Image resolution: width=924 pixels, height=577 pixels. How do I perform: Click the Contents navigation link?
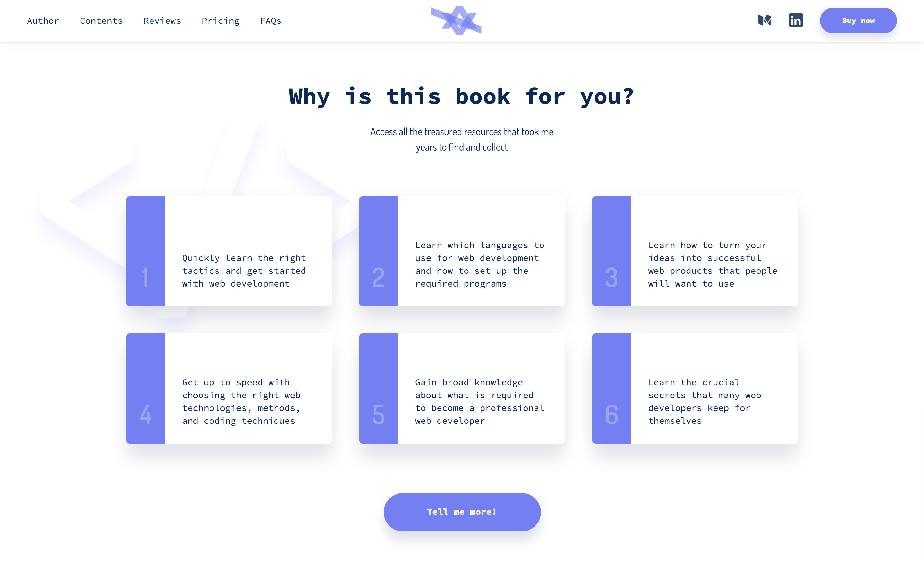(x=101, y=20)
